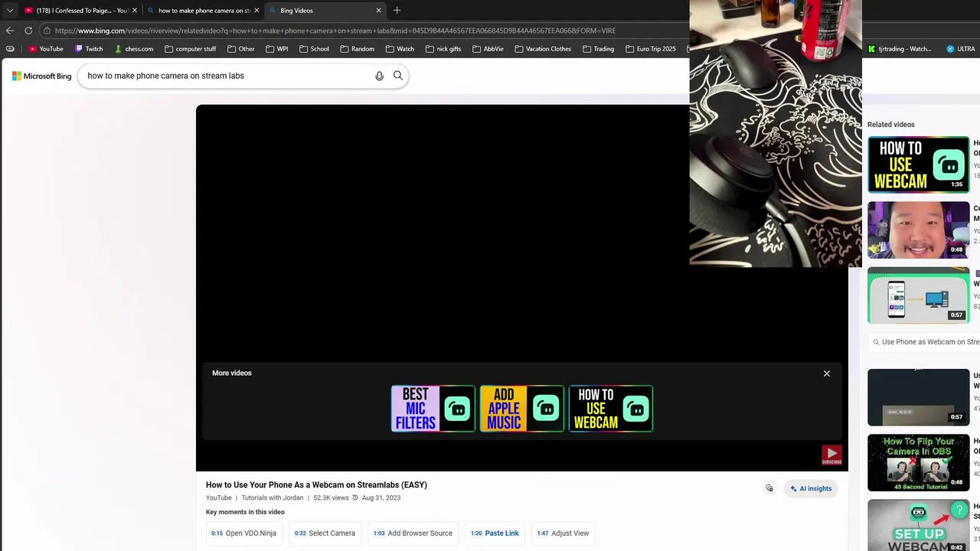Expand the 'Other' bookmark folder
The height and width of the screenshot is (551, 980).
click(240, 49)
